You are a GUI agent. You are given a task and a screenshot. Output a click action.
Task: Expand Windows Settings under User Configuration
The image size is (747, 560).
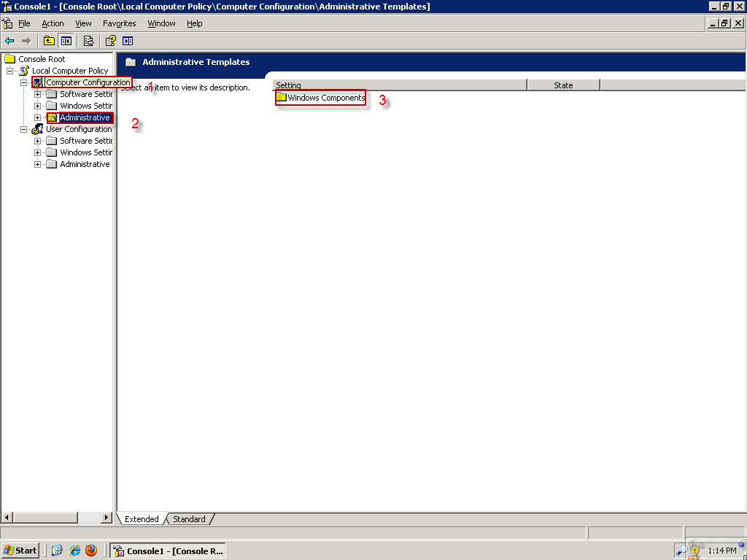pyautogui.click(x=38, y=152)
